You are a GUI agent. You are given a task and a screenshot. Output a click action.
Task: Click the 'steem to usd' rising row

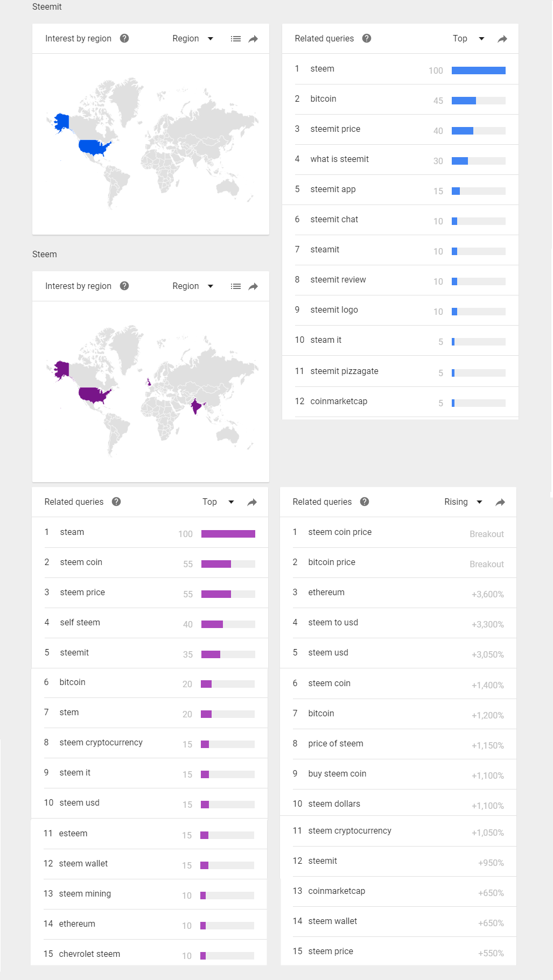click(x=398, y=623)
